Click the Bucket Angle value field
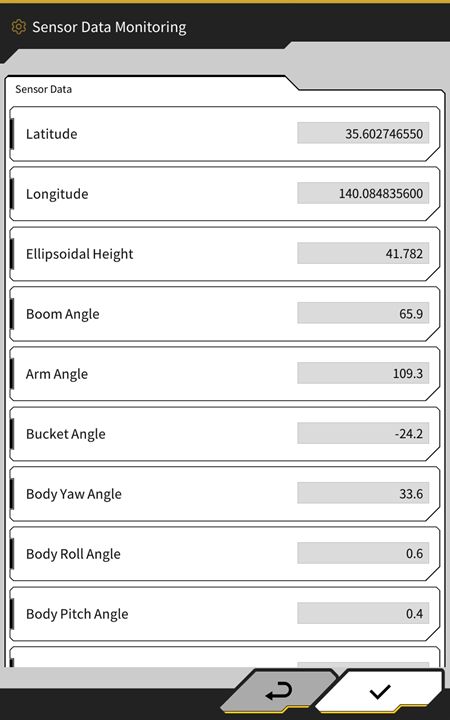Viewport: 450px width, 720px height. coord(363,433)
